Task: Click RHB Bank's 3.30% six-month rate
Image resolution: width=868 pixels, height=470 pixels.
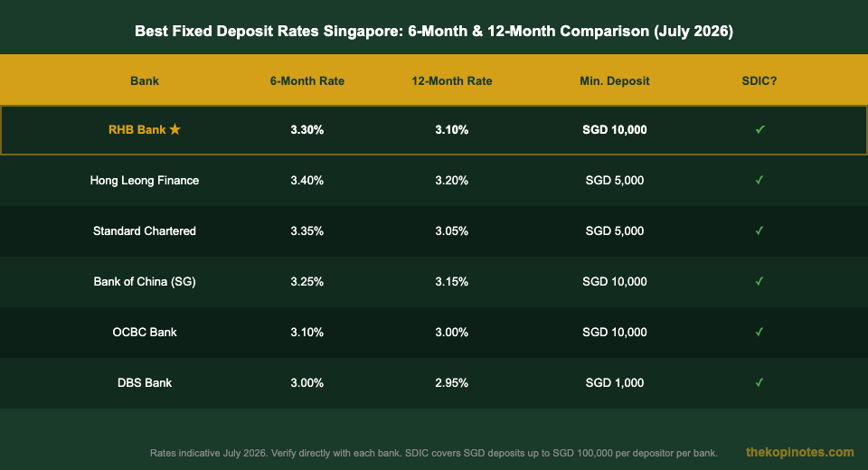Action: [x=307, y=129]
